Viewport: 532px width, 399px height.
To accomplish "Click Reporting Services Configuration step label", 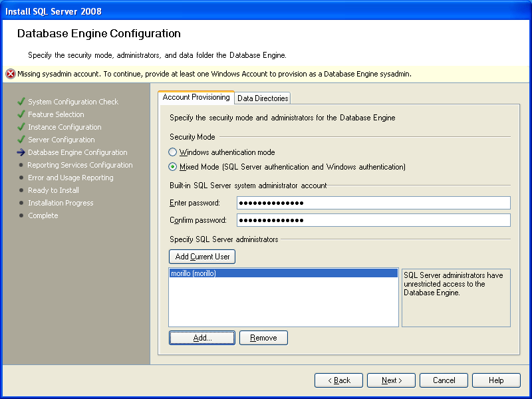I will (80, 165).
